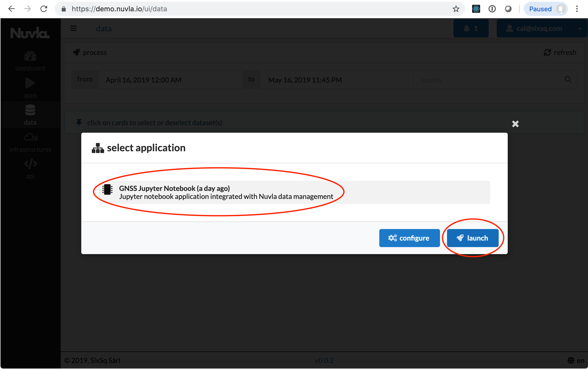Click the launch button
The height and width of the screenshot is (369, 588).
click(473, 238)
